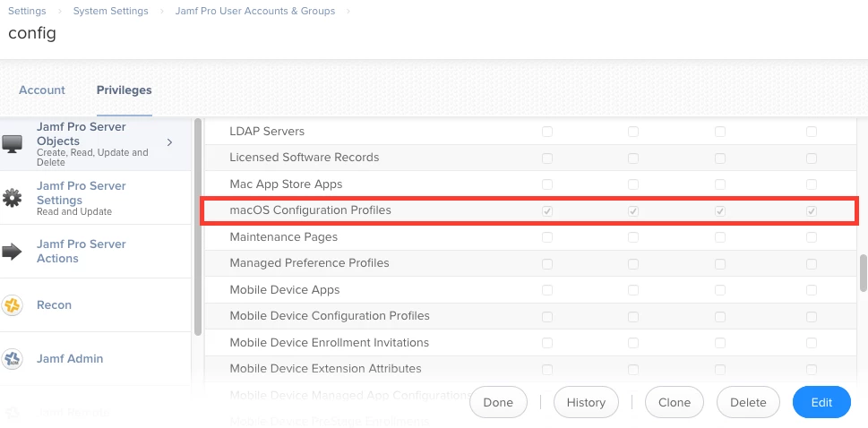Click the Mac App Store Apps label
Image resolution: width=868 pixels, height=428 pixels.
286,184
